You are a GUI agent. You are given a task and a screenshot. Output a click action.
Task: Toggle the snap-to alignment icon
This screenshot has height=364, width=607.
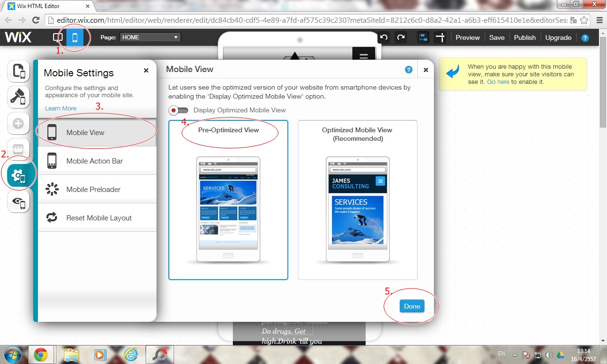click(x=423, y=37)
